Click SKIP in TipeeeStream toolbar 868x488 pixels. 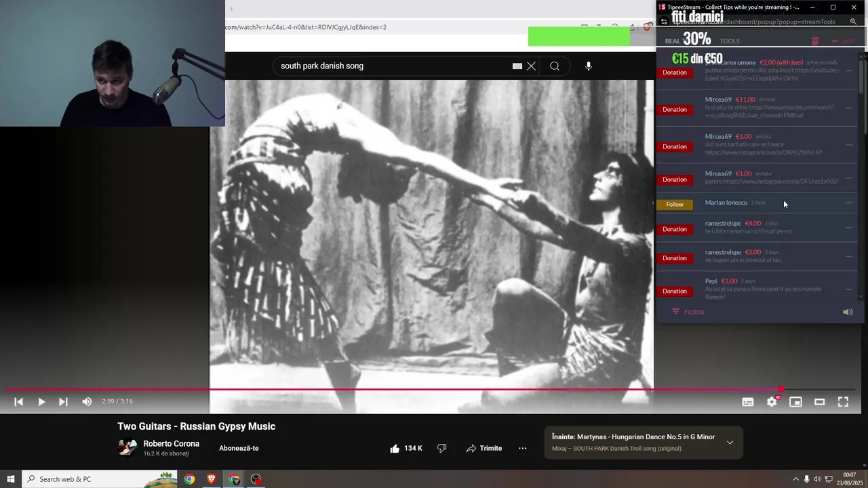[843, 41]
